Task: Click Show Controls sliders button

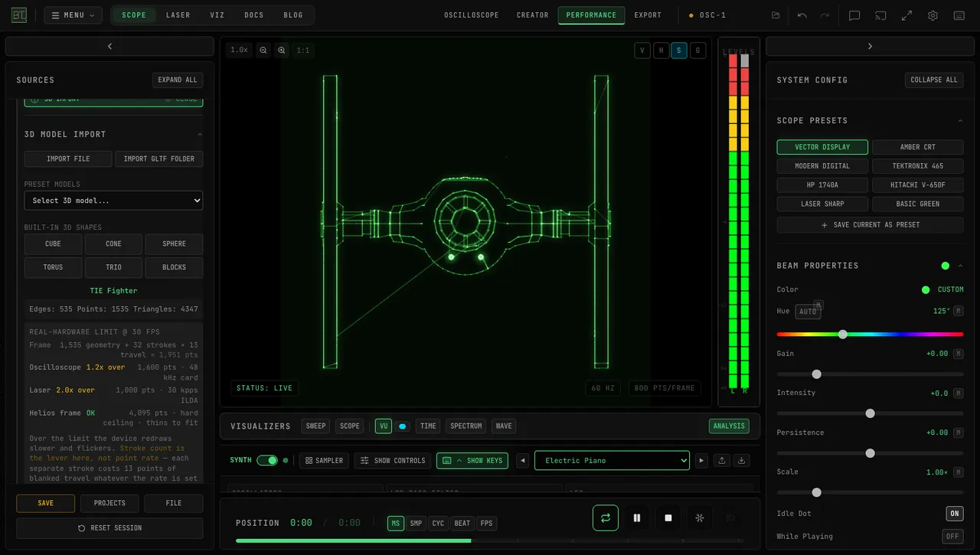Action: (x=393, y=460)
